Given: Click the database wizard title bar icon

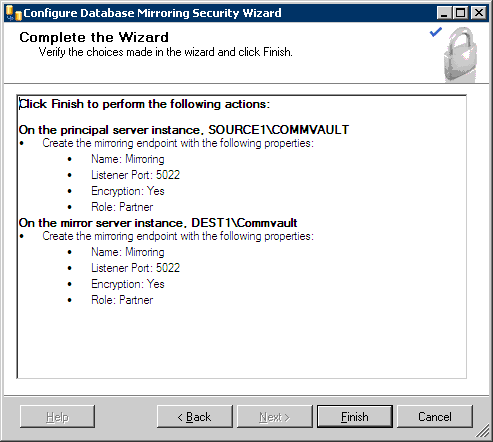Looking at the screenshot, I should (x=14, y=13).
